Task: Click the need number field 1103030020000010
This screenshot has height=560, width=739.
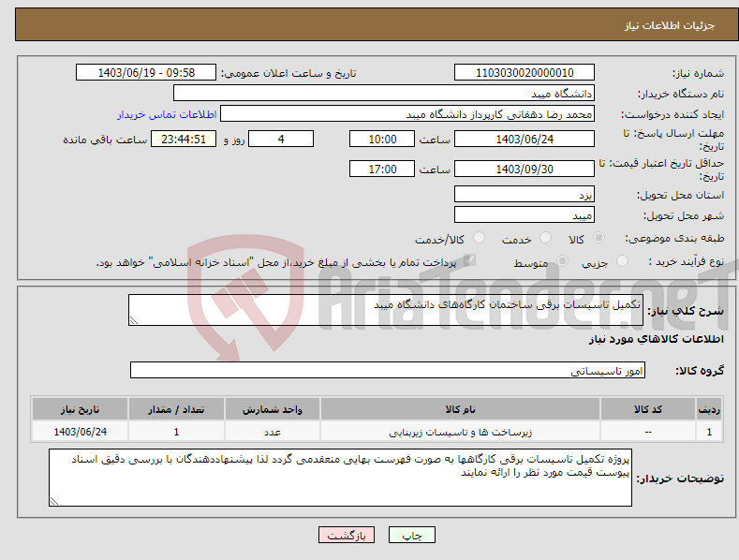Action: coord(525,73)
